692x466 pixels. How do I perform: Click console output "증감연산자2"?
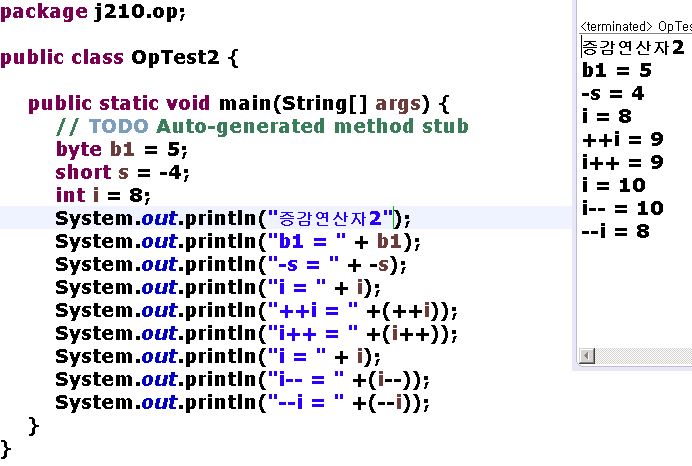point(633,47)
